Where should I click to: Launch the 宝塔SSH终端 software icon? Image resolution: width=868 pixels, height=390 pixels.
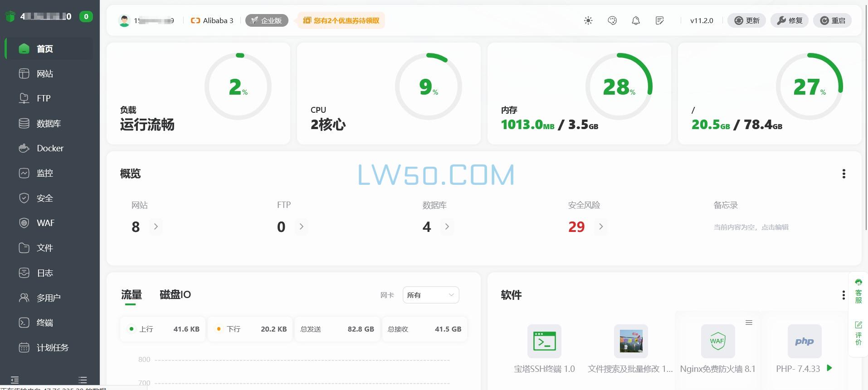pos(544,341)
